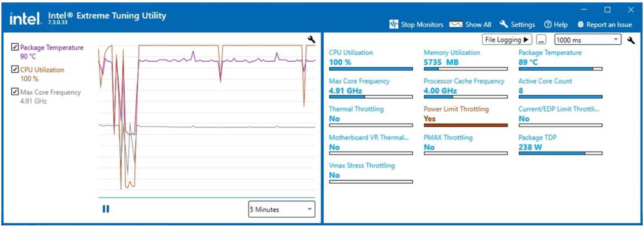Viewport: 644px width, 226px height.
Task: Open the 1000 ms refresh interval dropdown
Action: point(616,40)
